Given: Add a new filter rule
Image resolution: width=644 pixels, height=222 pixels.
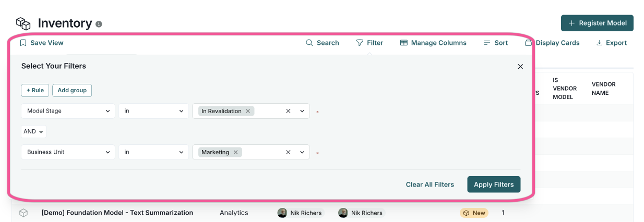Looking at the screenshot, I should [x=35, y=90].
